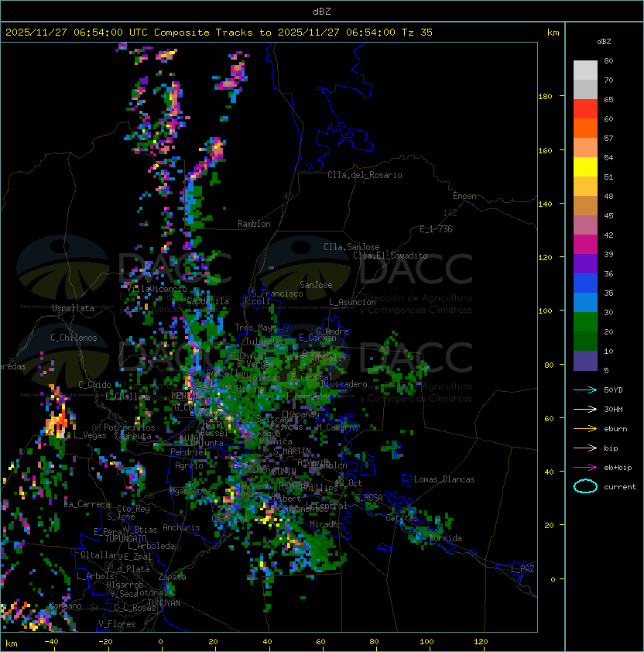Click the 'La_Carrera' map label
Image resolution: width=644 pixels, height=652 pixels.
click(x=87, y=504)
